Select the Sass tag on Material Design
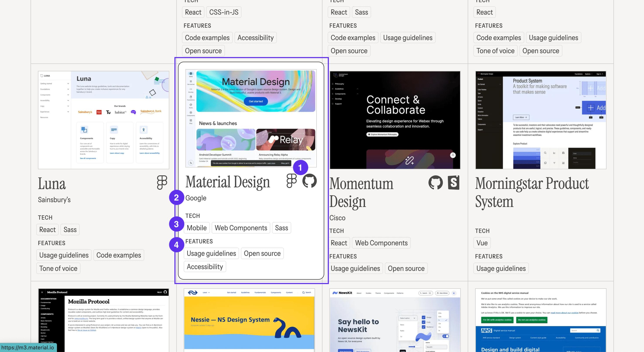644x352 pixels. pos(281,228)
